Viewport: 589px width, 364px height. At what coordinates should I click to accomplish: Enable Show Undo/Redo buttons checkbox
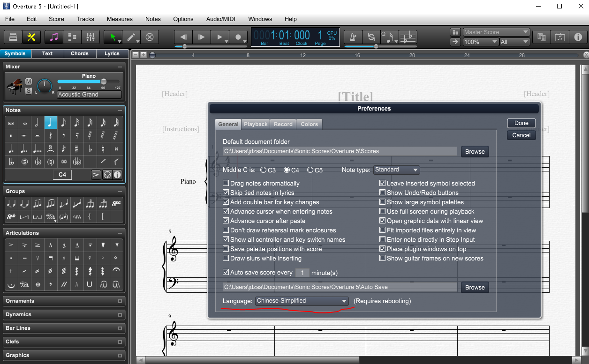[383, 193]
